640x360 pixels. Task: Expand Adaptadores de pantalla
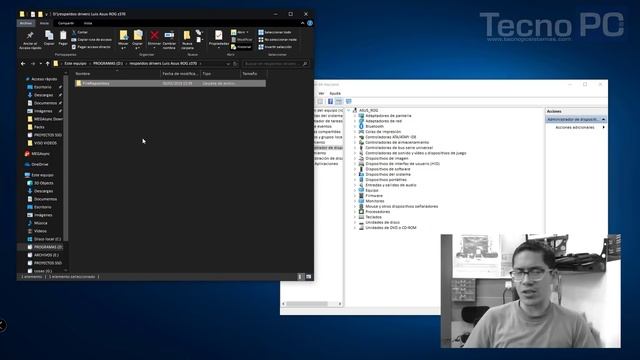(x=355, y=116)
